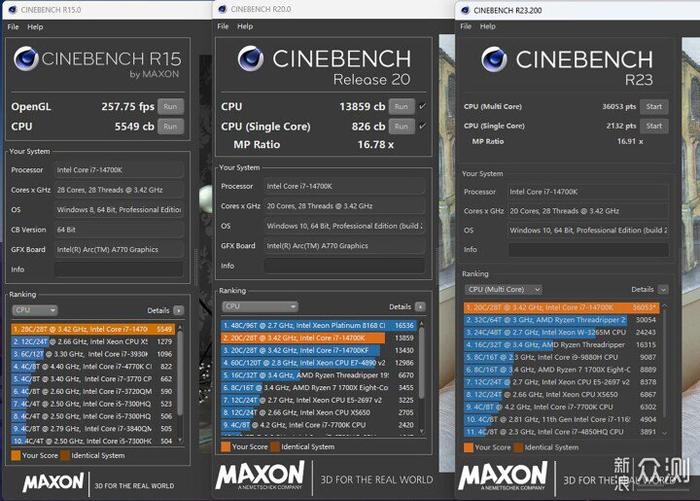Click the Cinebench R23 sphere logo
Screen dimensions: 700x501
[x=494, y=59]
